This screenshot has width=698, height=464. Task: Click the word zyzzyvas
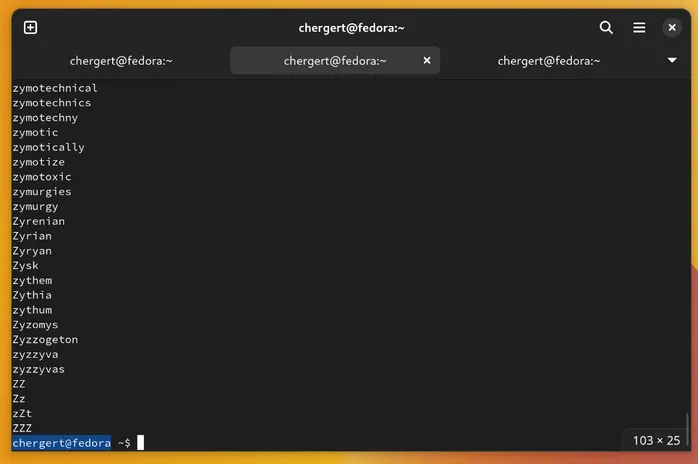[39, 369]
